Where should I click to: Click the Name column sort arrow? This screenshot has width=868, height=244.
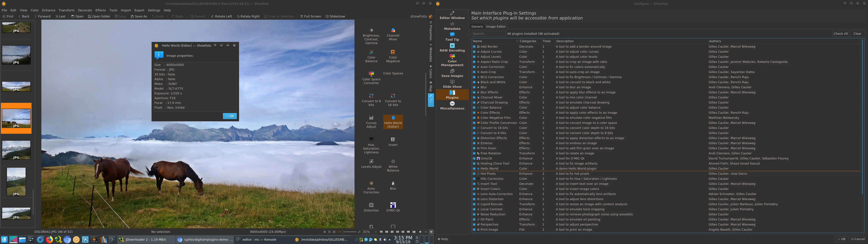tap(517, 41)
